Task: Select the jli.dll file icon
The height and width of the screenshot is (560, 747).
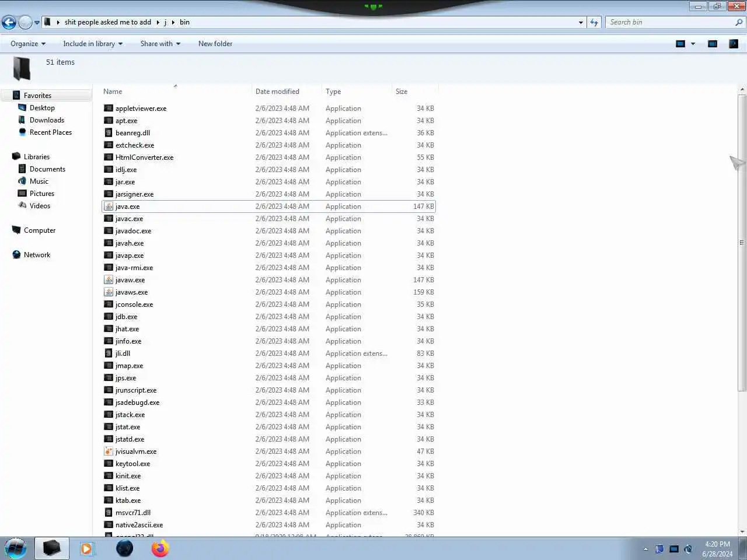Action: point(109,353)
